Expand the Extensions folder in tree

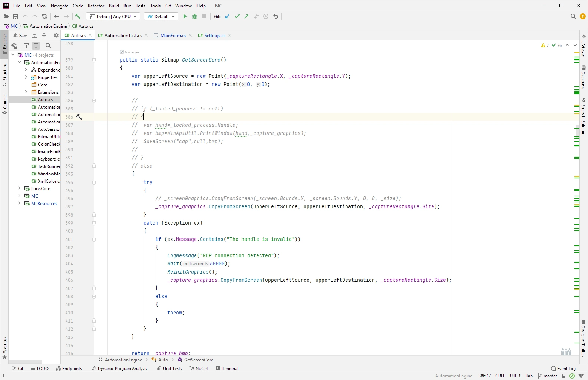tap(26, 92)
